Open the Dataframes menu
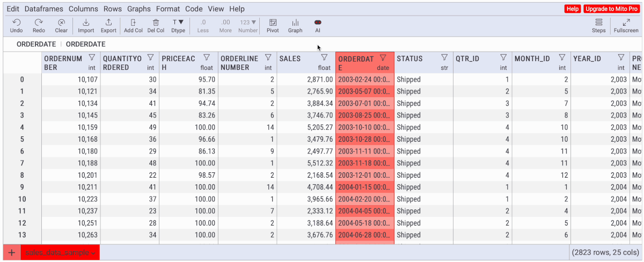644x262 pixels. [x=44, y=9]
